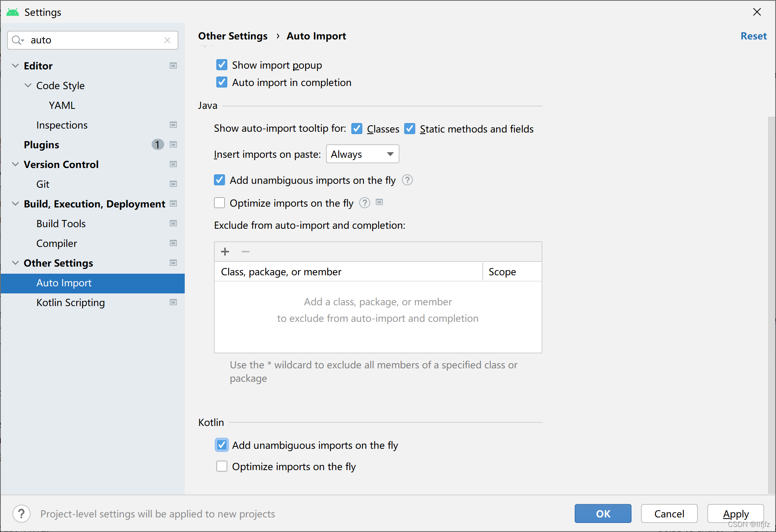Click help icon beside Java Add unambiguous imports
Viewport: 776px width, 532px height.
(407, 180)
